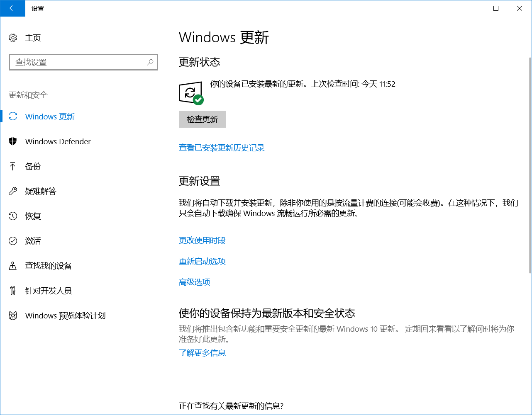Click the 使你的设备保持为最新版本和安全状态 heading
The width and height of the screenshot is (532, 415).
point(267,313)
